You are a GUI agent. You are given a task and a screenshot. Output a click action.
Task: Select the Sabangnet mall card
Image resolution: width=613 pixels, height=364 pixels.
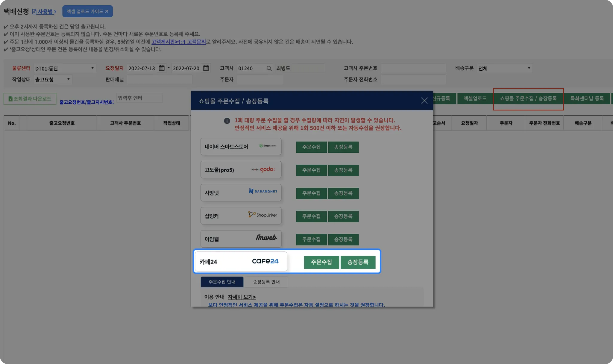(241, 193)
